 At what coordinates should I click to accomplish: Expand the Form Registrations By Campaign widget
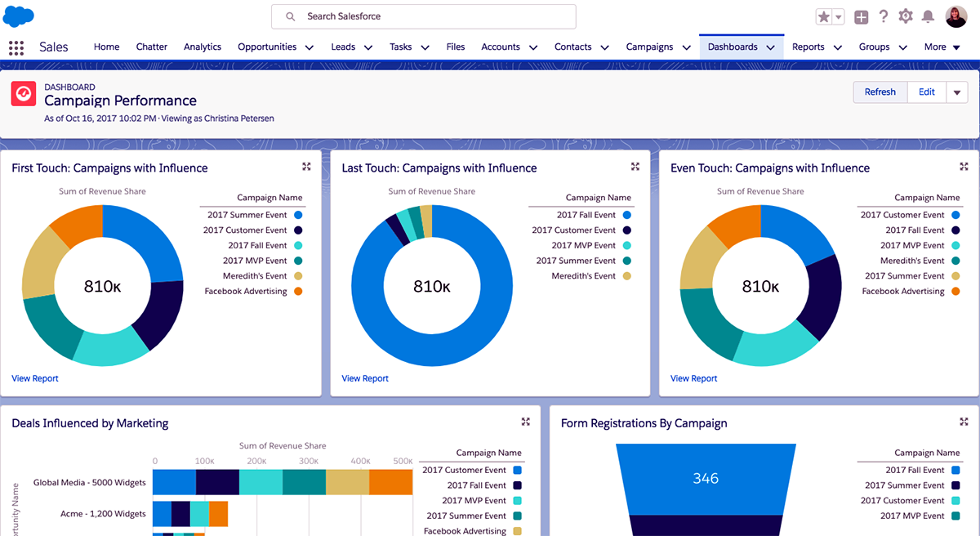tap(964, 422)
